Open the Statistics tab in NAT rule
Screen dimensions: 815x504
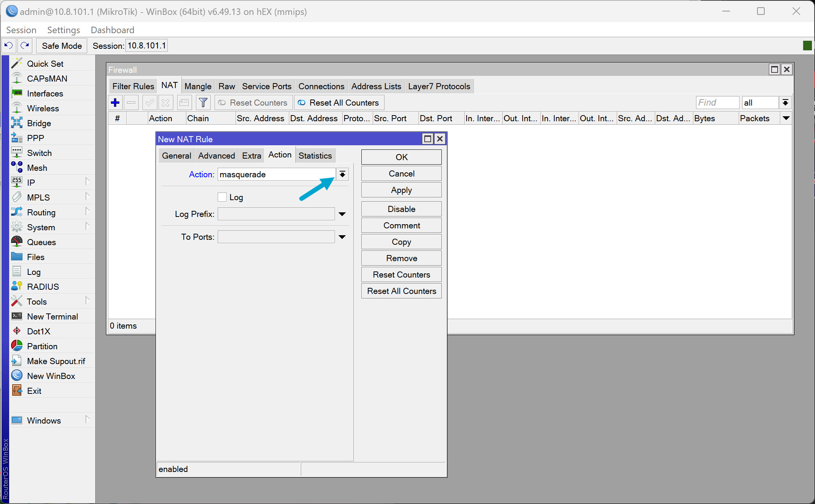click(314, 155)
